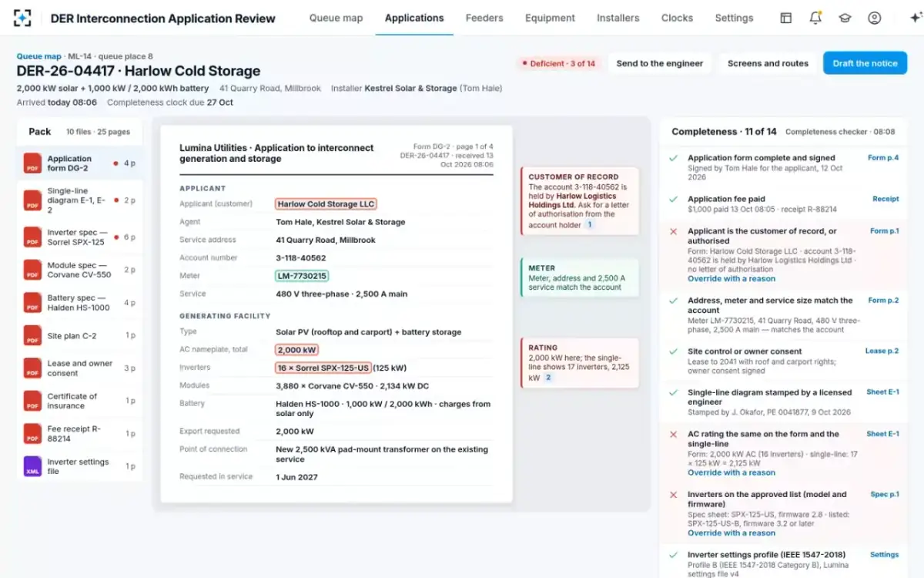The height and width of the screenshot is (578, 924).
Task: Click the checkmark beside Single-line diagram stamped check
Action: [x=674, y=392]
